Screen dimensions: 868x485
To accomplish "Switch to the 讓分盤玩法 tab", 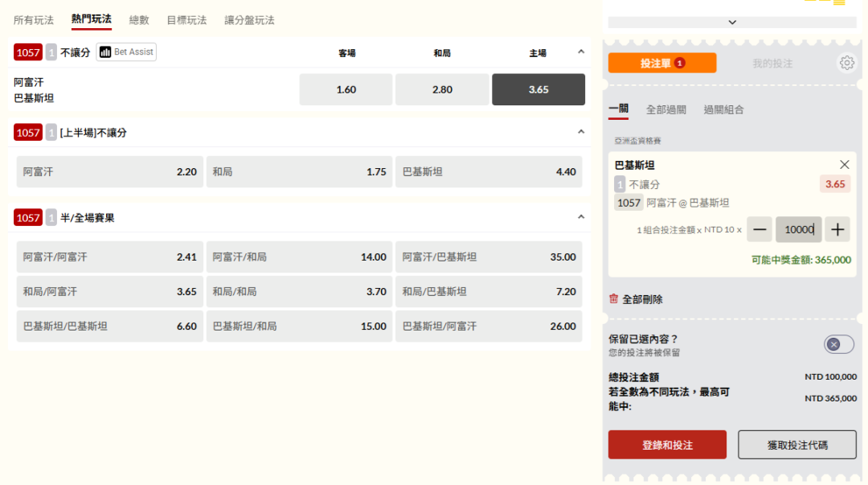I will 249,20.
